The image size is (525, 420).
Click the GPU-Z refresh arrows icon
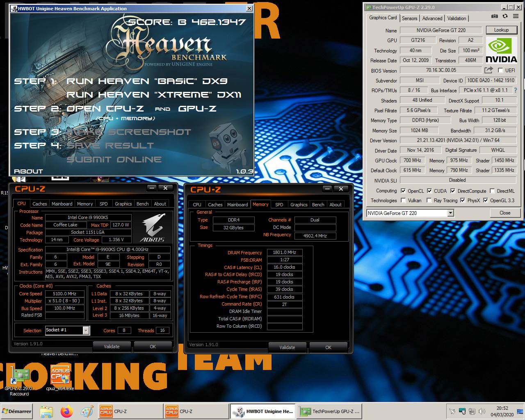pyautogui.click(x=505, y=16)
